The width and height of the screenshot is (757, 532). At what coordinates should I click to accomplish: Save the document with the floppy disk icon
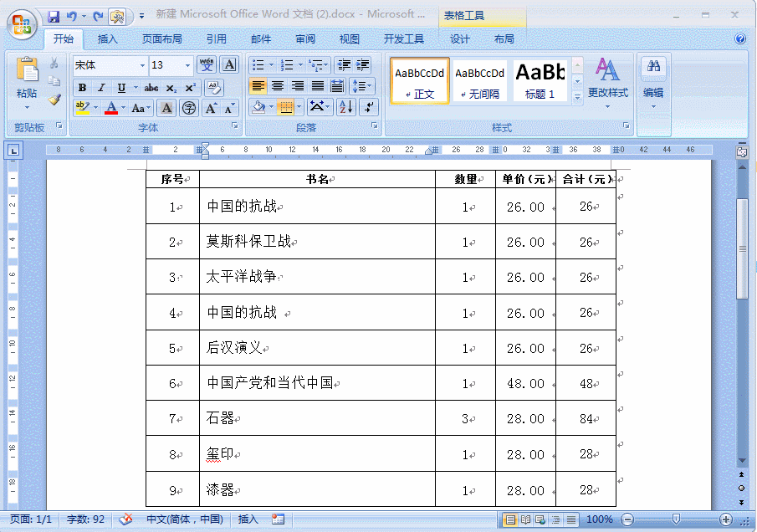click(x=53, y=17)
